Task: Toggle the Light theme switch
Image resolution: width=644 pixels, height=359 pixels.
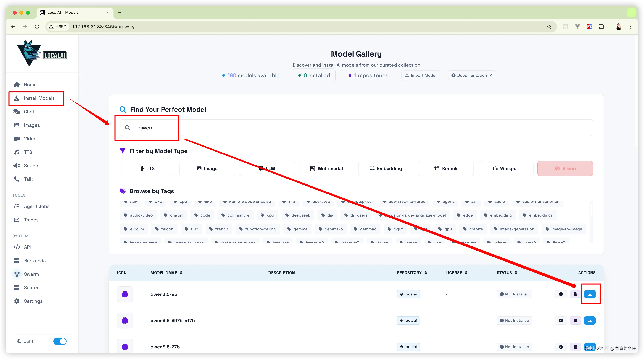Action: click(60, 341)
